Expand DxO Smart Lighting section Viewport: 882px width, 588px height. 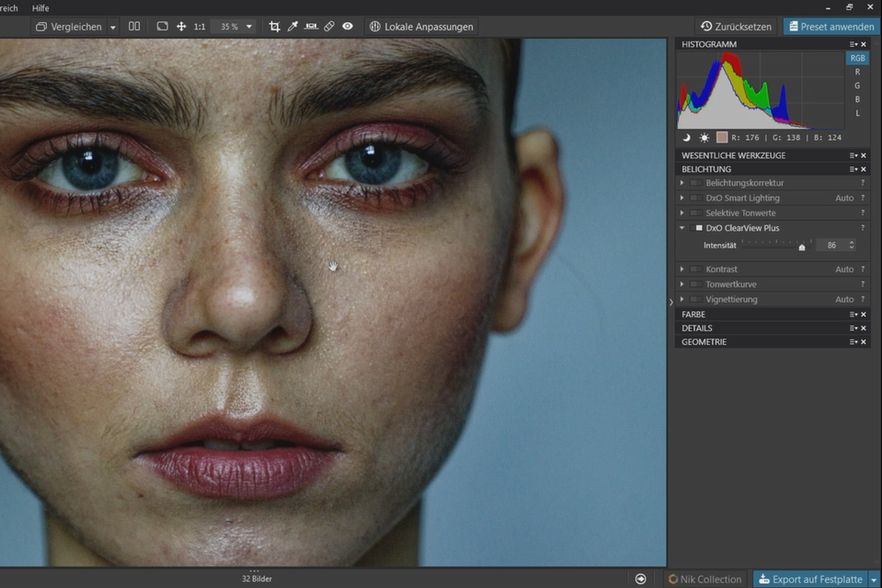pyautogui.click(x=682, y=198)
